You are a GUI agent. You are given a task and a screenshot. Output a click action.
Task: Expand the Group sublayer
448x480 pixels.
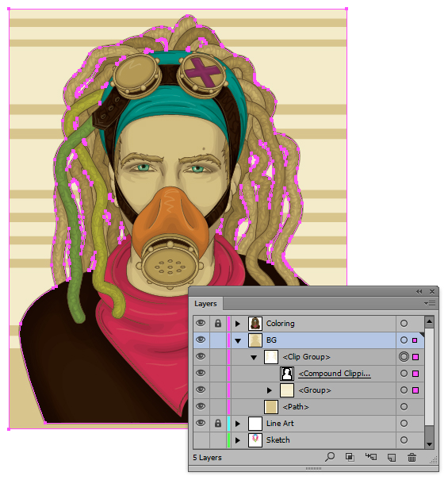click(x=270, y=390)
